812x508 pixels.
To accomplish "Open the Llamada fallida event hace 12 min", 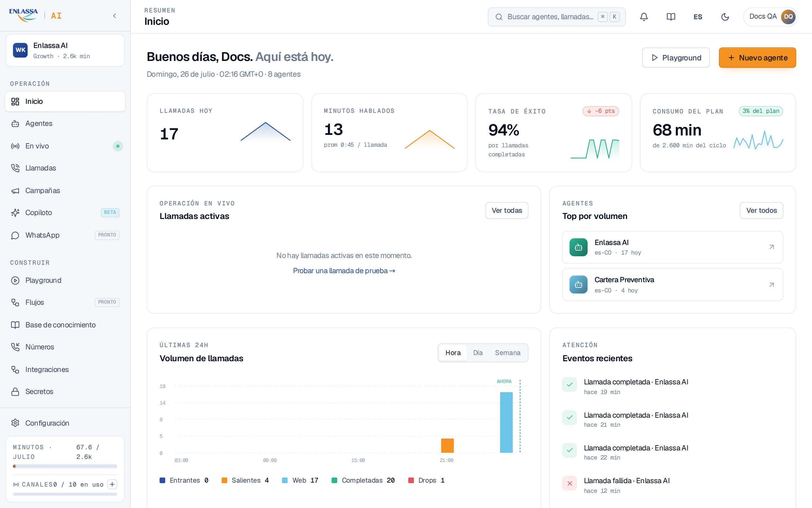I will click(x=672, y=485).
